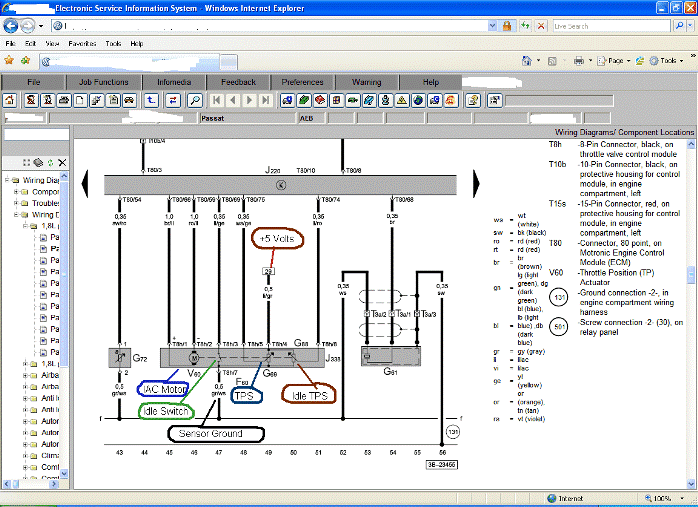The width and height of the screenshot is (698, 507).
Task: Open the Preferences menu
Action: tap(302, 82)
